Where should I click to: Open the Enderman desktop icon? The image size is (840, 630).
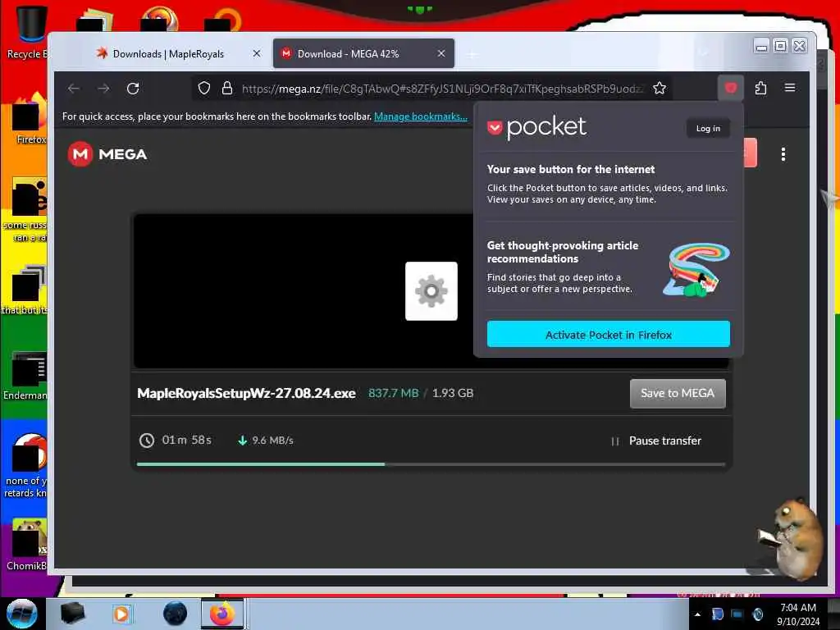(x=27, y=375)
